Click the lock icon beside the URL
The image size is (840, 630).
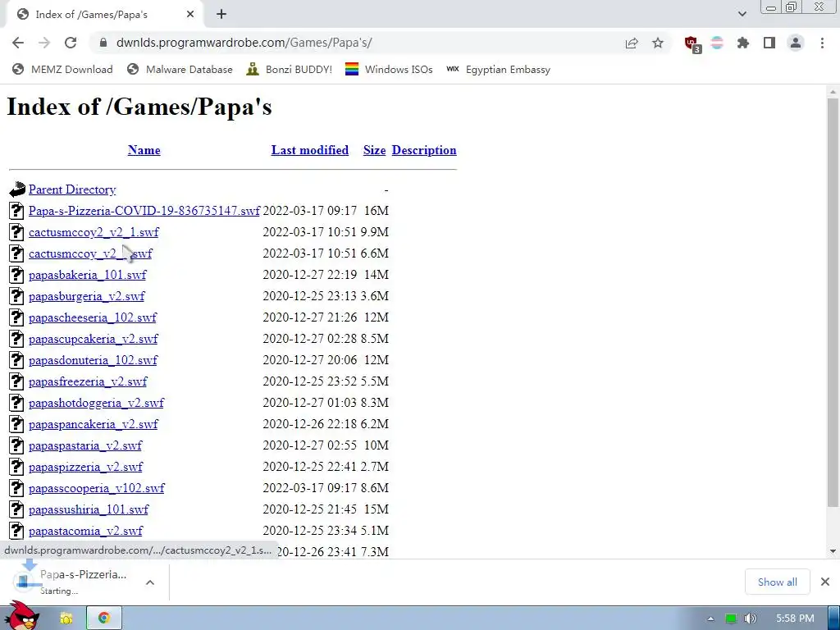point(103,43)
